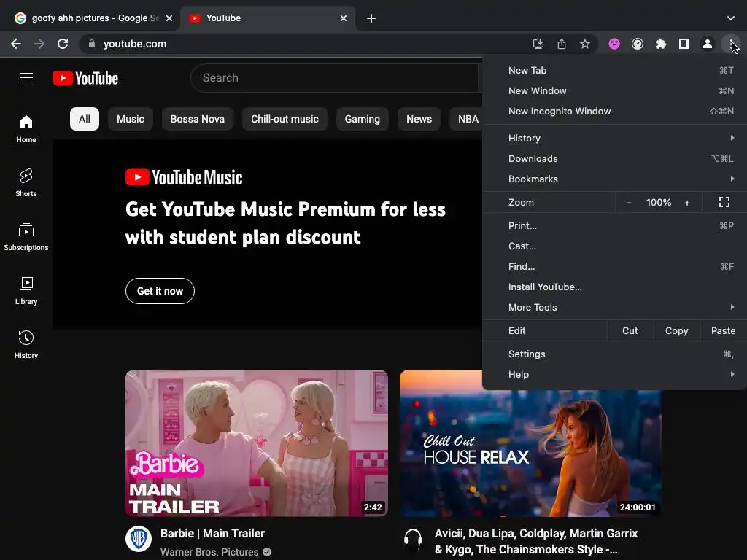
Task: Enter fullscreen from the Zoom row
Action: [x=724, y=203]
